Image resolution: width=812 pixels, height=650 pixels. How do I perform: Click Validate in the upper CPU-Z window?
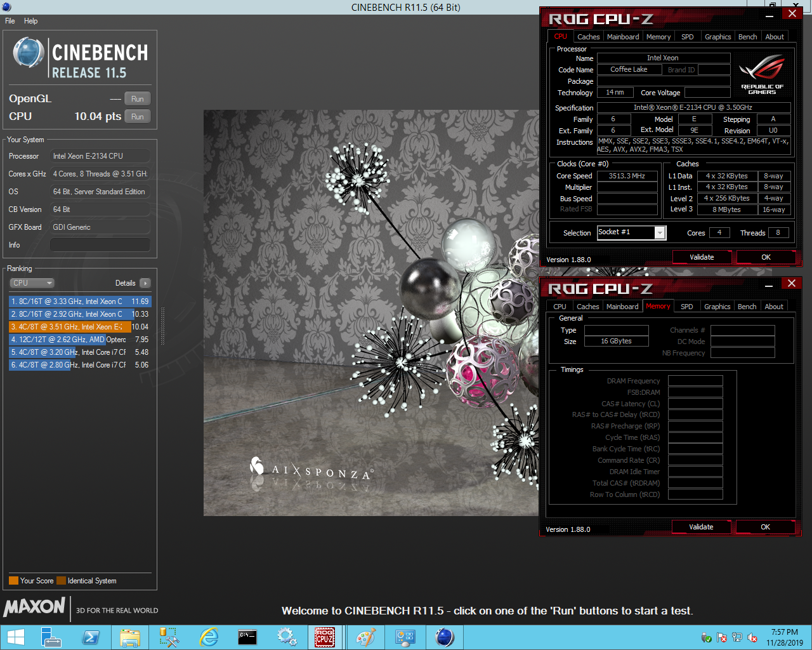702,257
